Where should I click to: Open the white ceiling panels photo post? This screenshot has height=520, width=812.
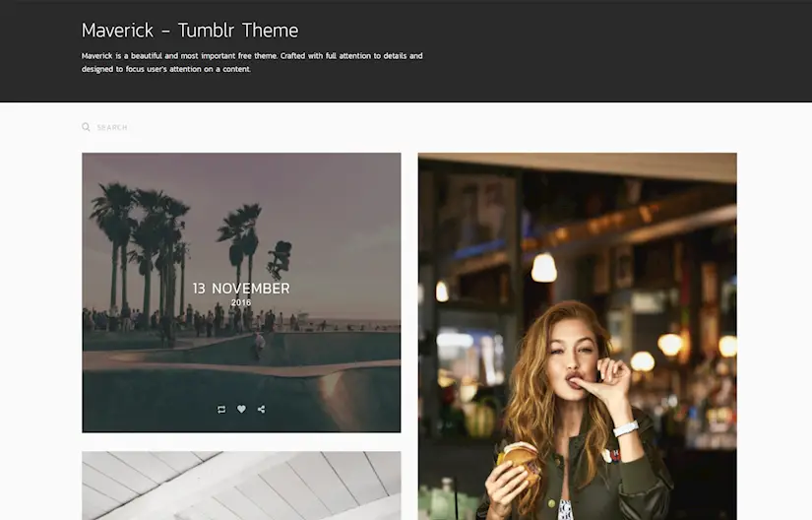(x=241, y=486)
